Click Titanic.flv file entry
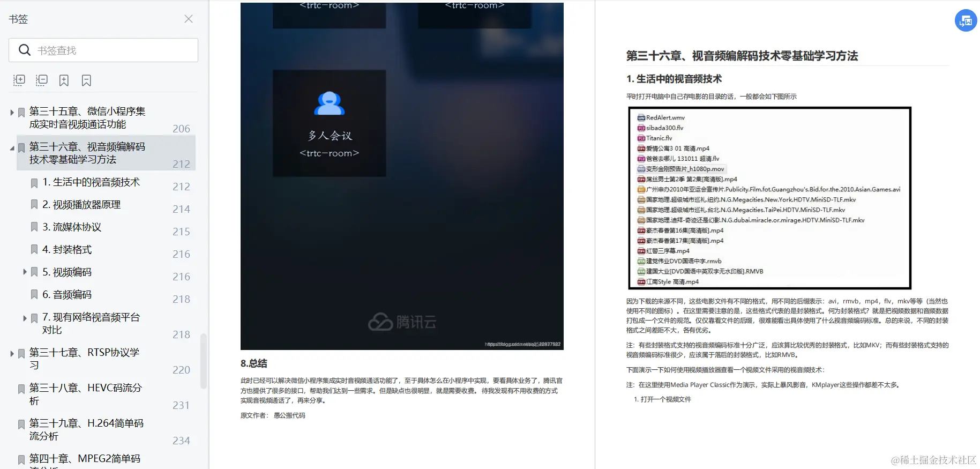 [654, 138]
